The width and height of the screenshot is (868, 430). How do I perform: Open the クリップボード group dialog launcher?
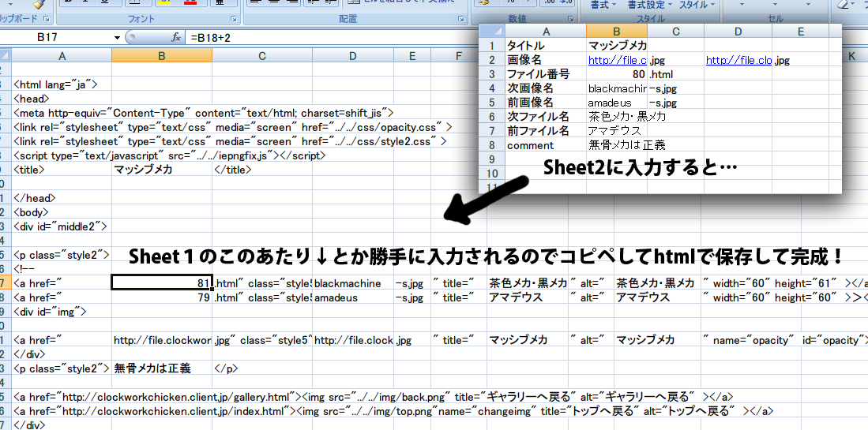click(x=47, y=19)
